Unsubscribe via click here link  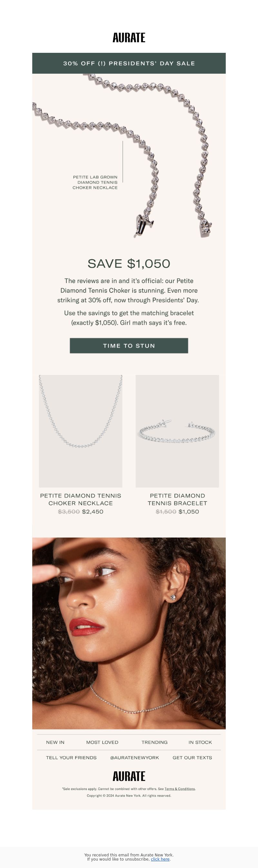pos(160,859)
